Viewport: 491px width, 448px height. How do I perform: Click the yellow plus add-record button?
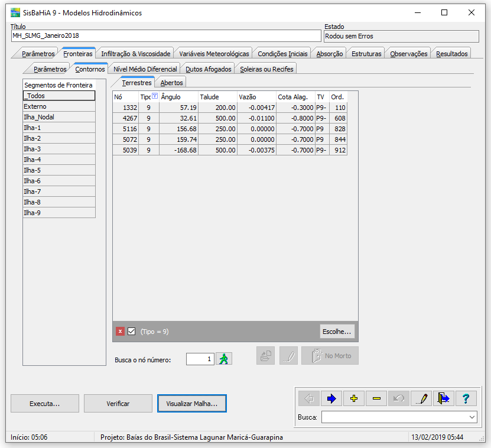pos(354,398)
